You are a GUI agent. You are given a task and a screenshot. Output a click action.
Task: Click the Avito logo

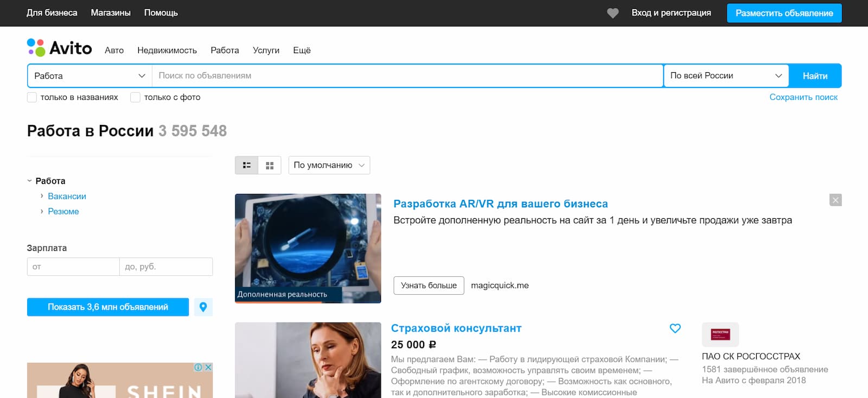pos(60,48)
